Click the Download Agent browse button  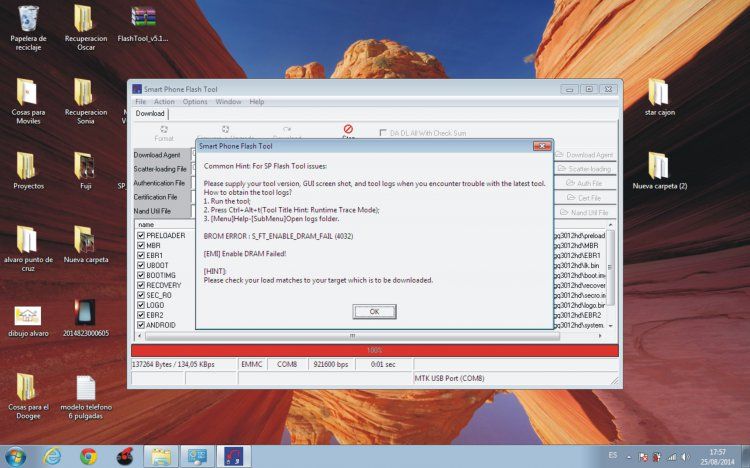585,155
